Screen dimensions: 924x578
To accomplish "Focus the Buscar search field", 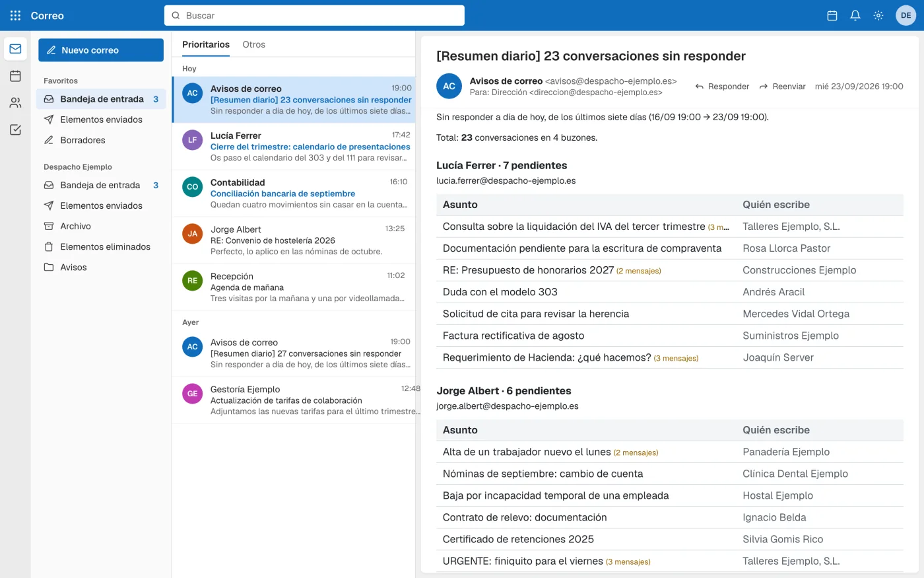I will click(314, 15).
